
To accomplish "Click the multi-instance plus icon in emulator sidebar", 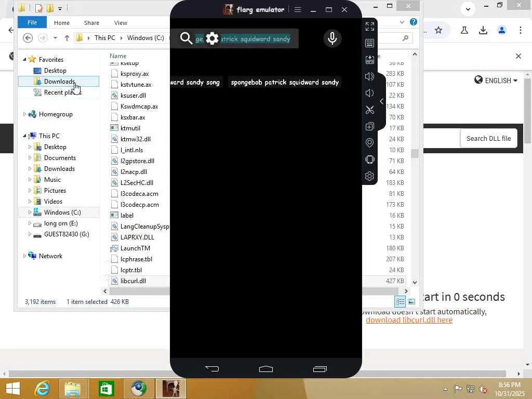I will tap(369, 127).
